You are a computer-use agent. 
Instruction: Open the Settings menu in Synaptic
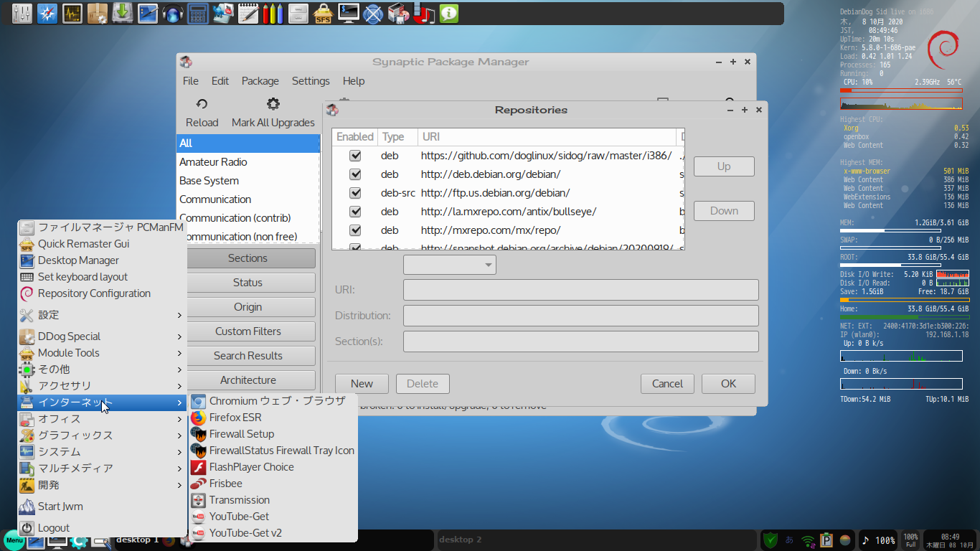[311, 81]
